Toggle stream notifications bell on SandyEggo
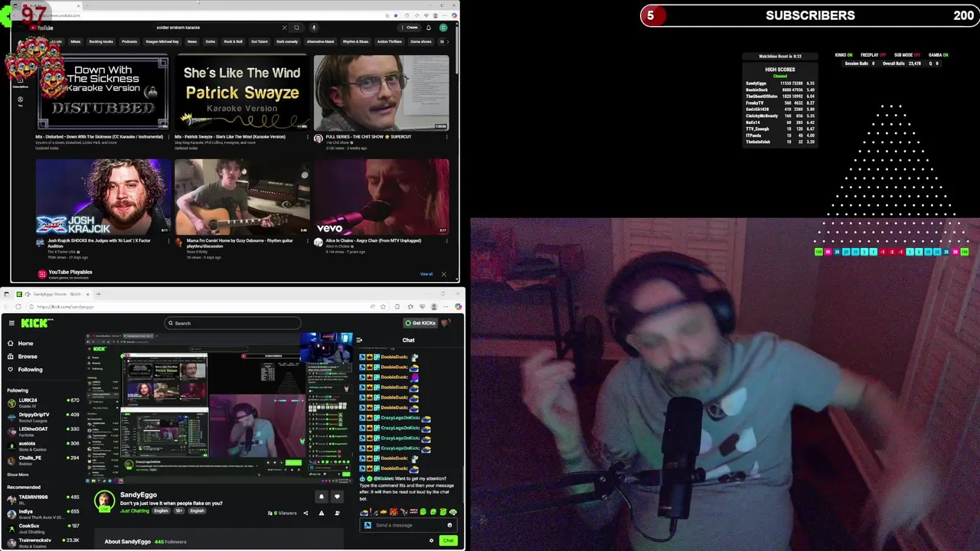This screenshot has width=980, height=551. coord(322,497)
